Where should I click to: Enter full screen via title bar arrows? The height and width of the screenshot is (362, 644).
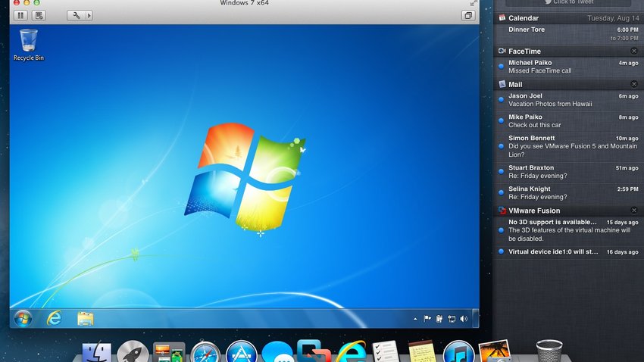point(473,3)
